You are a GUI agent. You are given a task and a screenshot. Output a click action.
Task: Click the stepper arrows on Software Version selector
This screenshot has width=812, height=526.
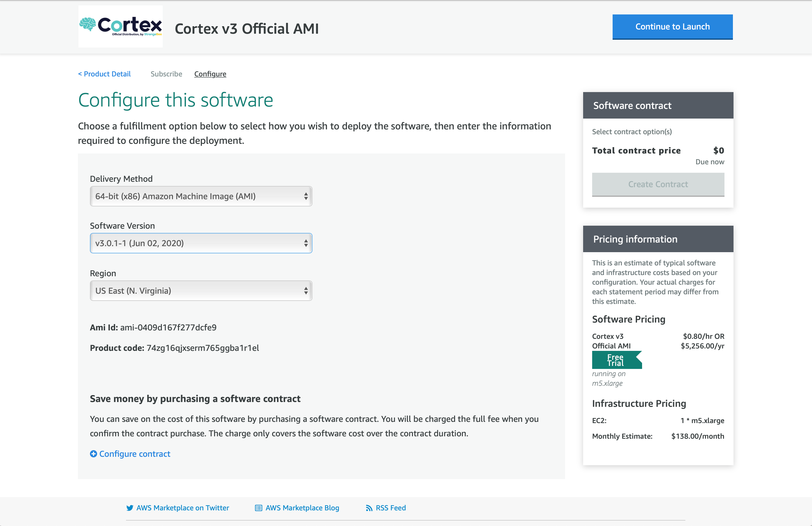tap(307, 243)
